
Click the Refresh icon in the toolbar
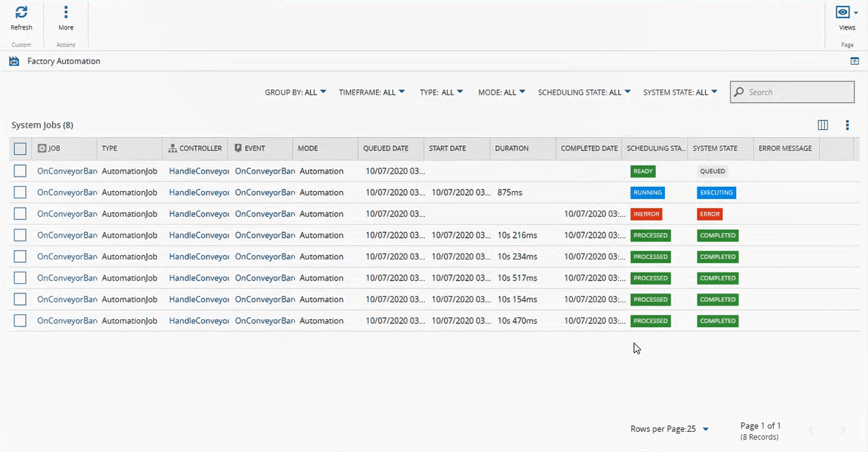point(21,13)
